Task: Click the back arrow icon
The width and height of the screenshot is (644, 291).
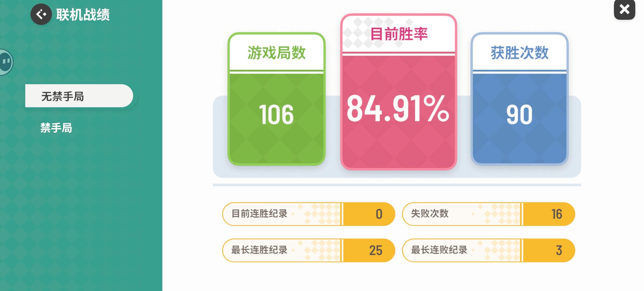Action: click(x=41, y=14)
